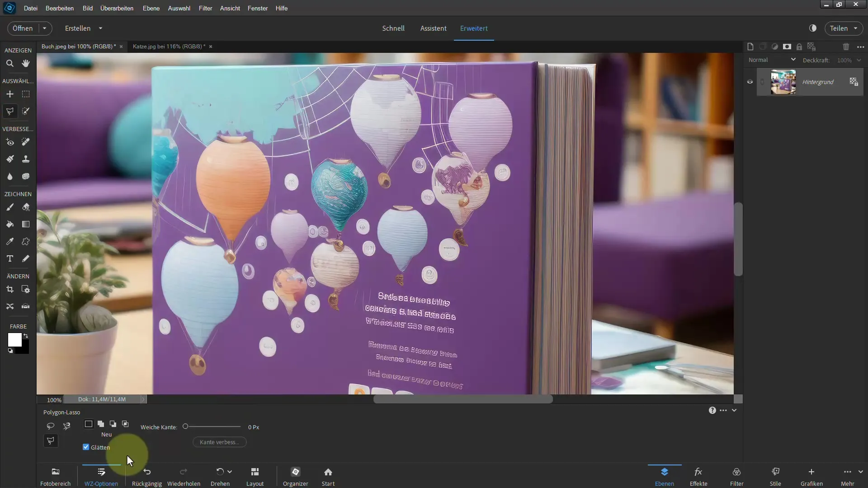The image size is (868, 488).
Task: Hide the Hintergrund layer via eye
Action: tap(750, 82)
